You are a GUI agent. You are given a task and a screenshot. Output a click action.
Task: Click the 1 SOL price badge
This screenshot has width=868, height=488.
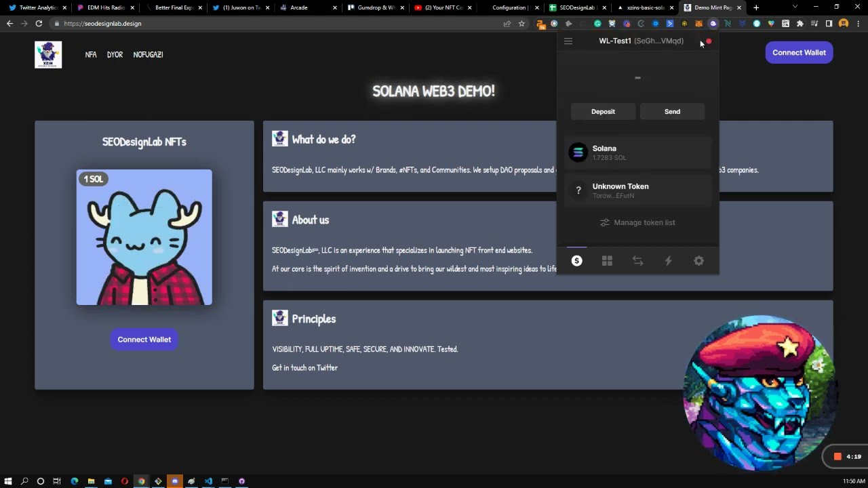93,179
